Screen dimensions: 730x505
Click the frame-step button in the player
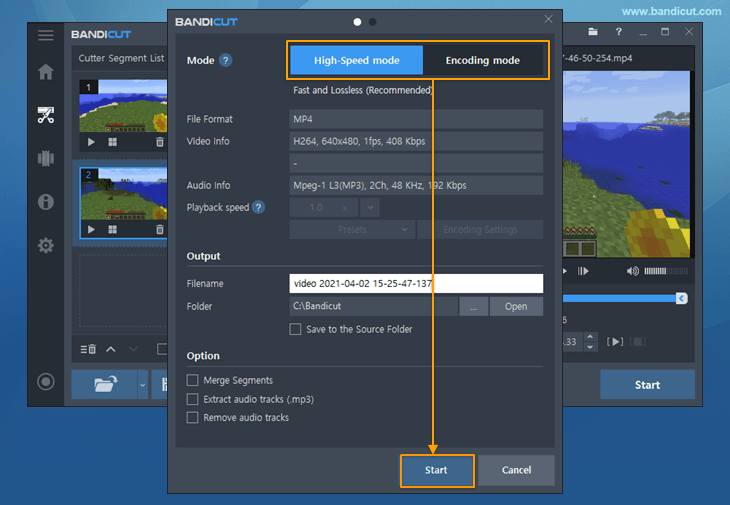pyautogui.click(x=583, y=271)
